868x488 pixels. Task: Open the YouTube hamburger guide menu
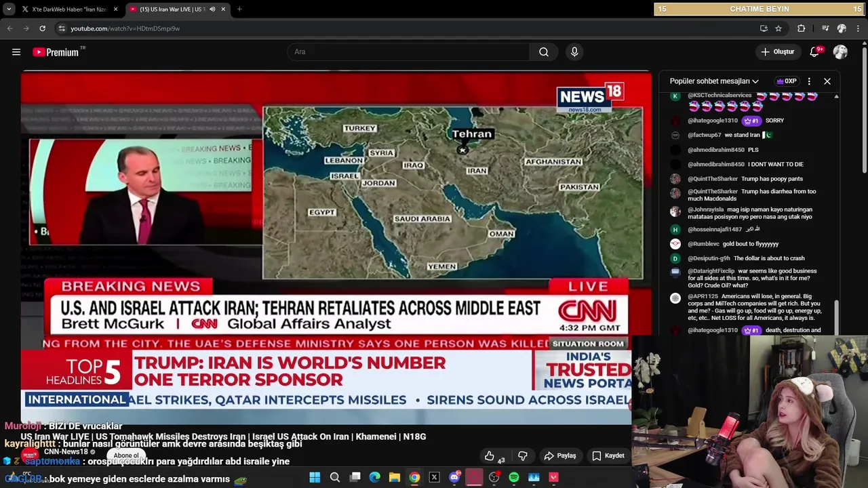16,52
